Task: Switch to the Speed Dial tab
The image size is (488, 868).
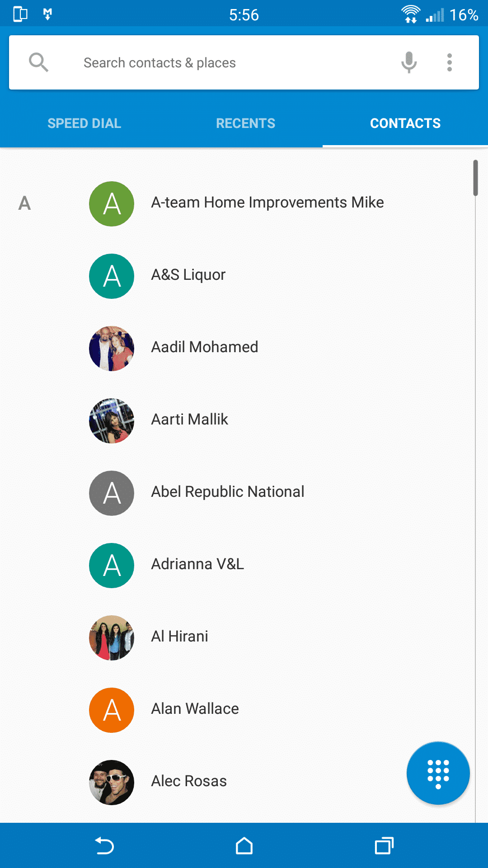Action: [x=84, y=123]
